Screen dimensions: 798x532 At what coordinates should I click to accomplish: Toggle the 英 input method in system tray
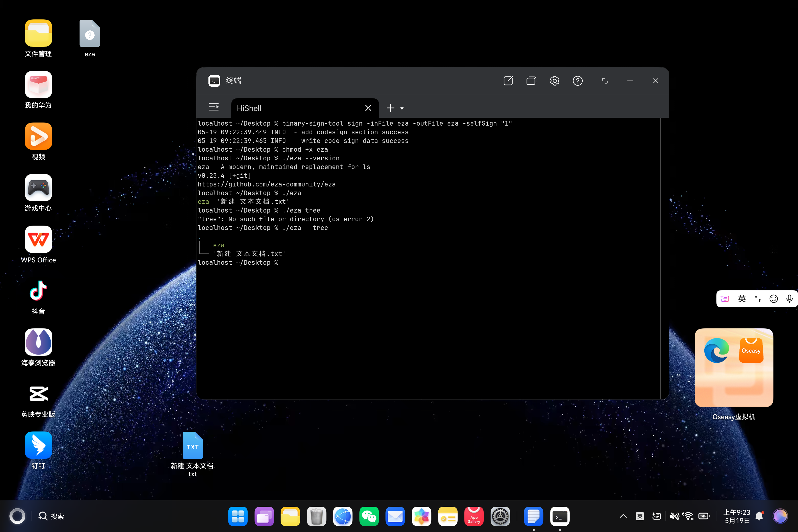pos(640,516)
